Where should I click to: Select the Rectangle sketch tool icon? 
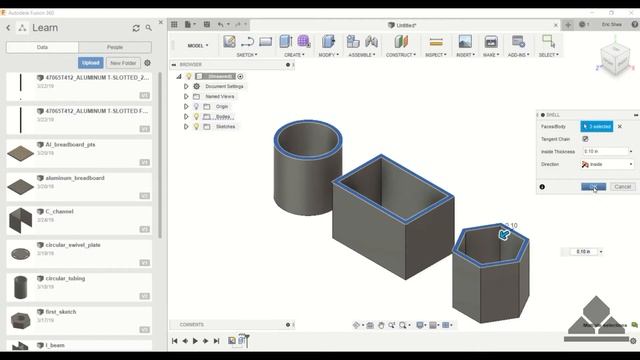[x=265, y=42]
